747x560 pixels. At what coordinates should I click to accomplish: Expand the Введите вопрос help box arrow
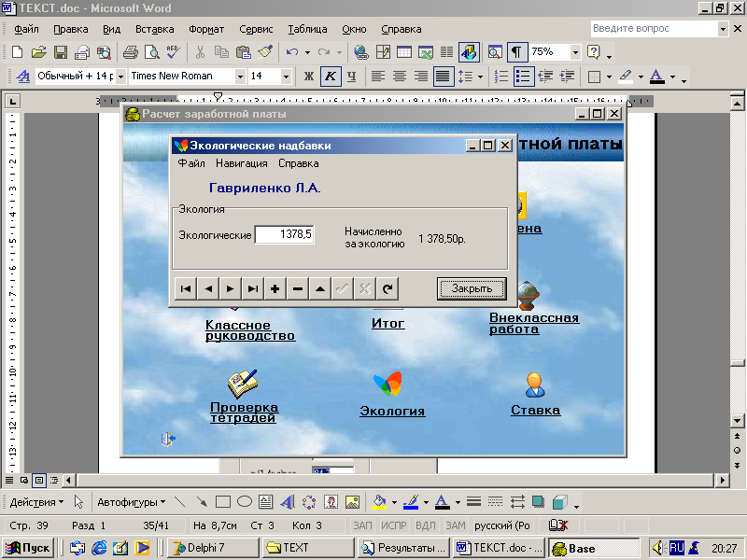(x=723, y=29)
